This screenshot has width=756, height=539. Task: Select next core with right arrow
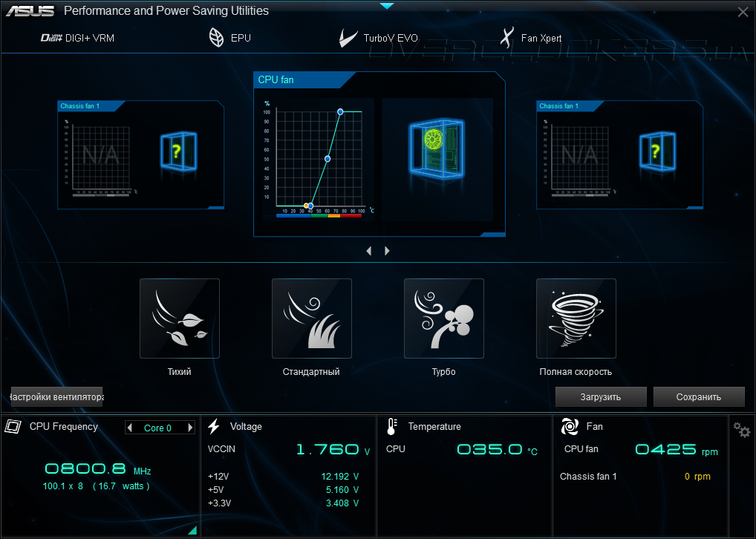click(190, 428)
